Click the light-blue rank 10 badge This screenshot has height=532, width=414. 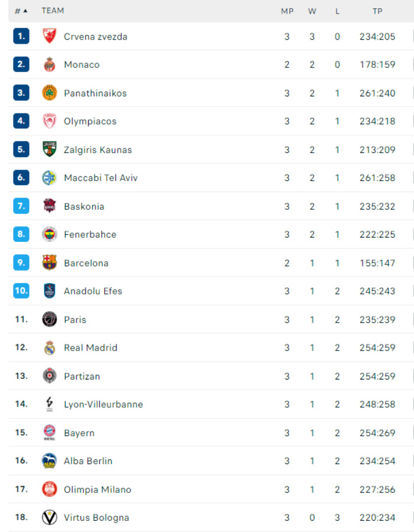[x=21, y=291]
